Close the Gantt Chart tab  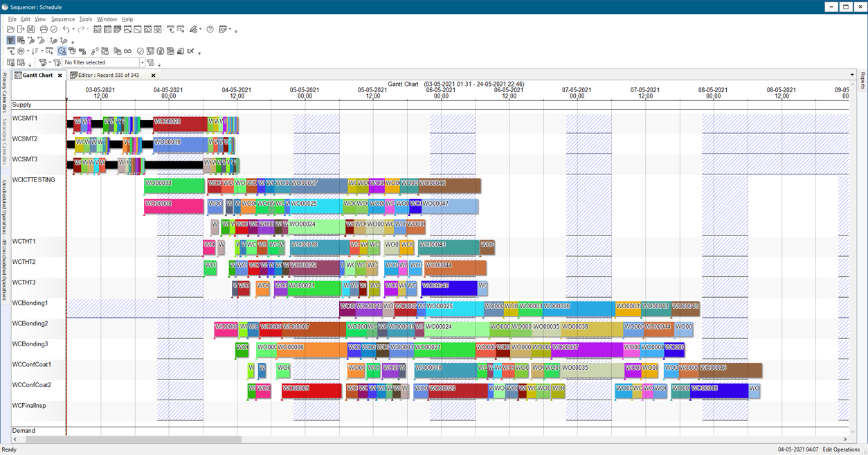pyautogui.click(x=60, y=75)
